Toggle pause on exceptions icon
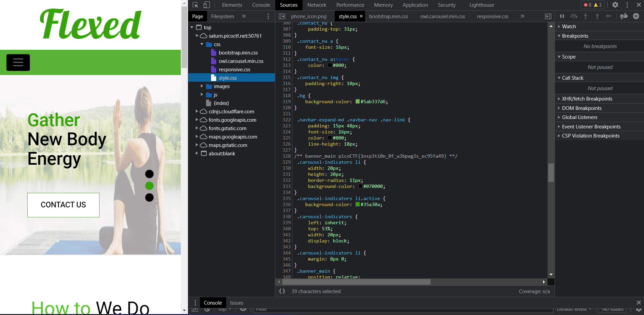 tap(636, 16)
